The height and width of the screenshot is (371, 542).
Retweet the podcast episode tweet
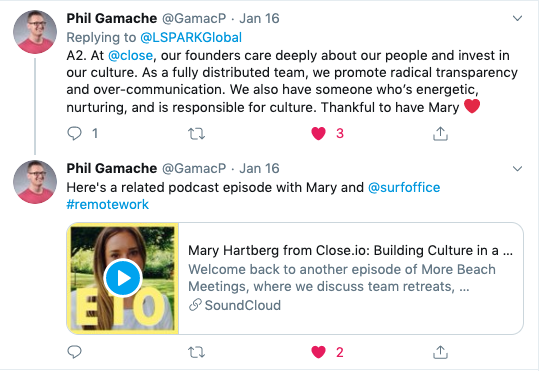tap(196, 352)
